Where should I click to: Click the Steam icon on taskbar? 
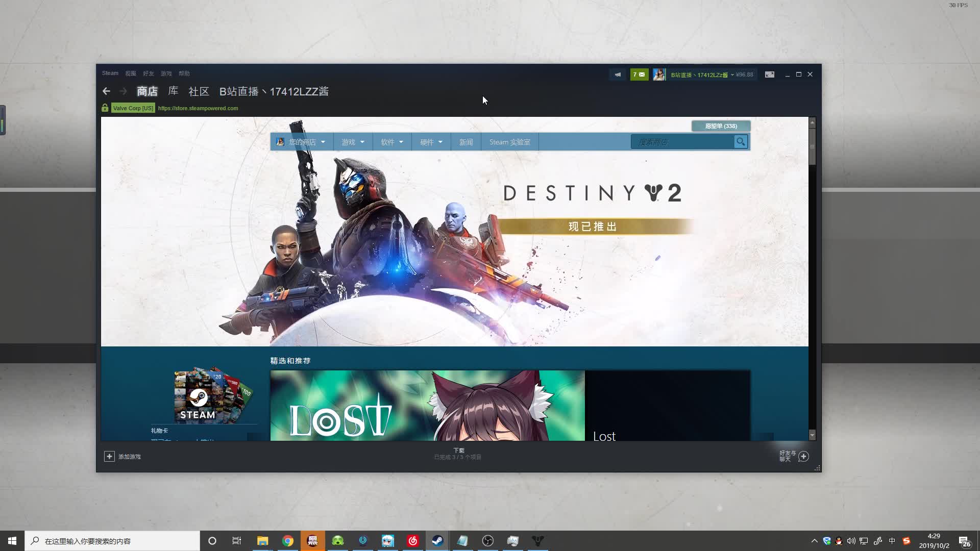(437, 541)
